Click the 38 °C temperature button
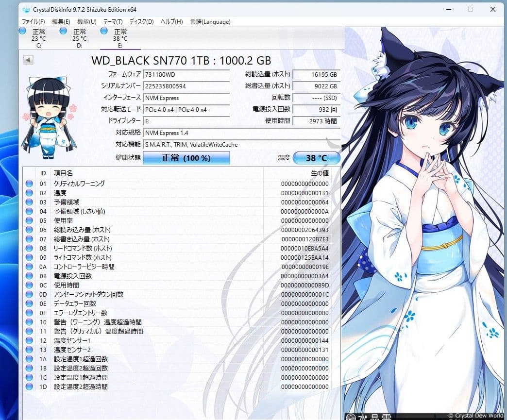The width and height of the screenshot is (507, 420). tap(318, 158)
